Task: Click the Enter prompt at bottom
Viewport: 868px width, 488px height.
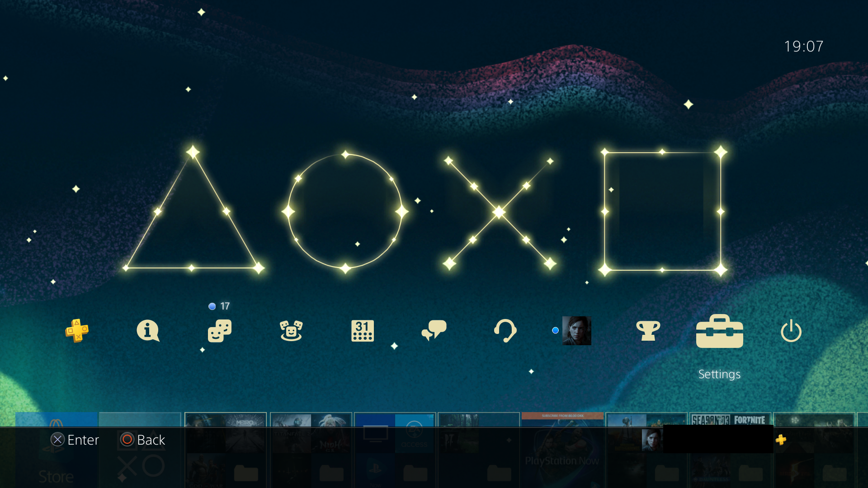Action: [75, 440]
